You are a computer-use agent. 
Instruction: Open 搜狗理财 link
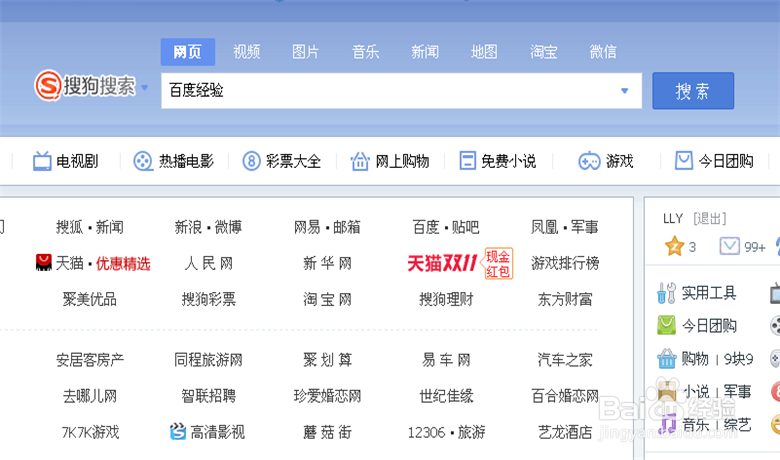pos(446,299)
